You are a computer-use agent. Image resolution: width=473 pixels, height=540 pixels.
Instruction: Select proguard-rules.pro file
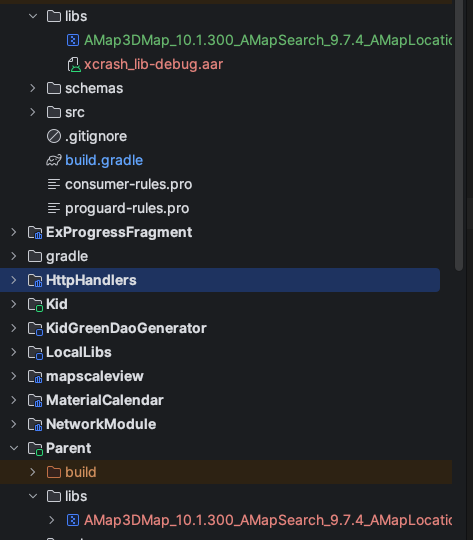click(127, 208)
